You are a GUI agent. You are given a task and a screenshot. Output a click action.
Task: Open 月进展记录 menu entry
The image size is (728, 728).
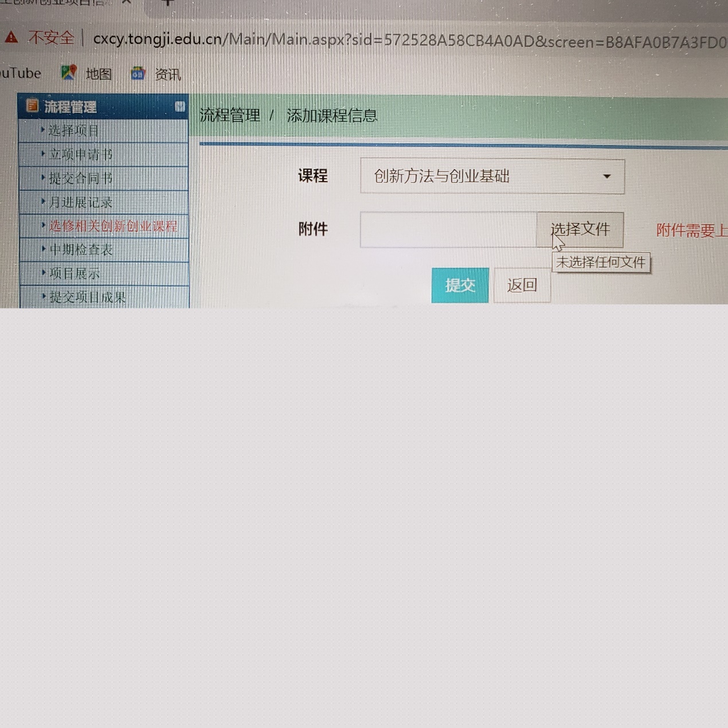click(80, 202)
